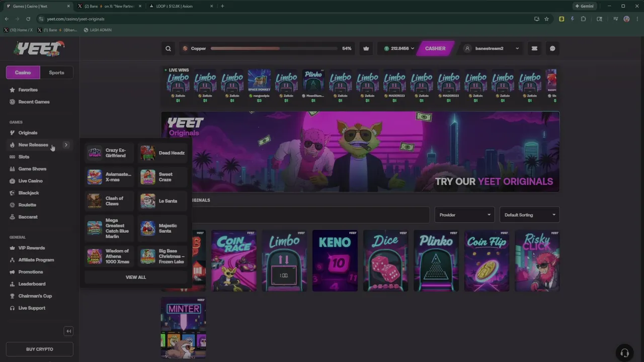Open a new browser tab
The width and height of the screenshot is (644, 362).
pos(222,6)
